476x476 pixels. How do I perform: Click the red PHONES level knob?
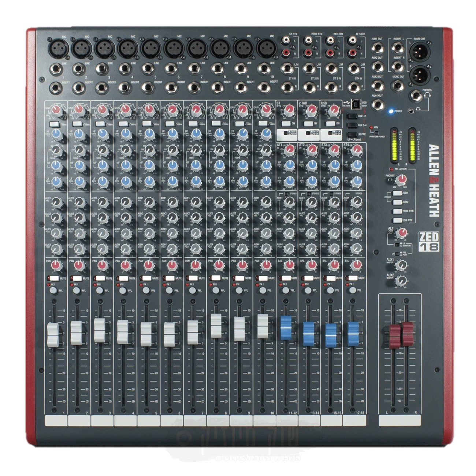coord(402,179)
